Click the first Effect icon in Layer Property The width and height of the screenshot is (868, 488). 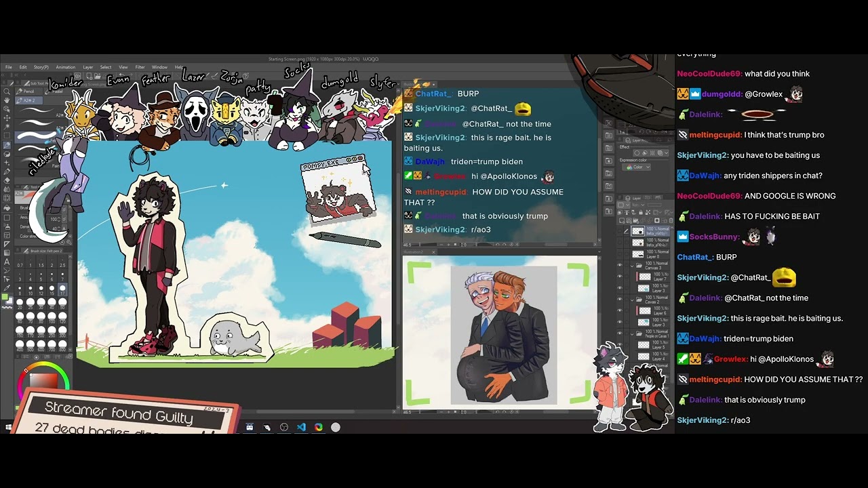click(x=637, y=153)
